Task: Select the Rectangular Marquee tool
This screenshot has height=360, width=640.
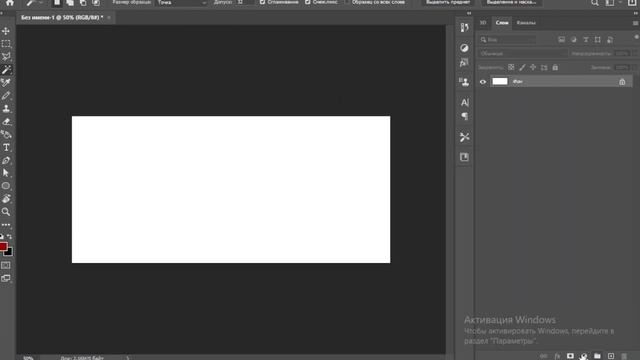Action: click(6, 44)
